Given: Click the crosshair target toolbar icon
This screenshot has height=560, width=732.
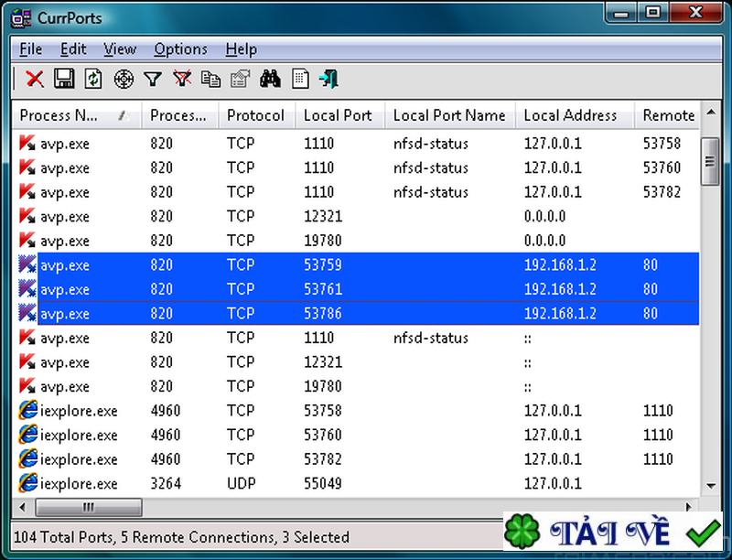Looking at the screenshot, I should click(x=124, y=80).
